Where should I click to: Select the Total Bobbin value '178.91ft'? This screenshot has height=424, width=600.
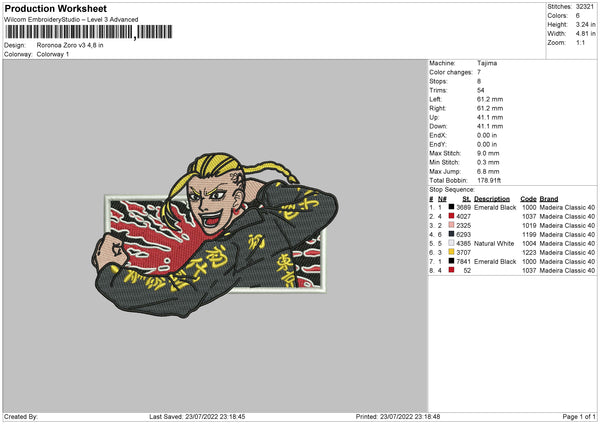[489, 180]
